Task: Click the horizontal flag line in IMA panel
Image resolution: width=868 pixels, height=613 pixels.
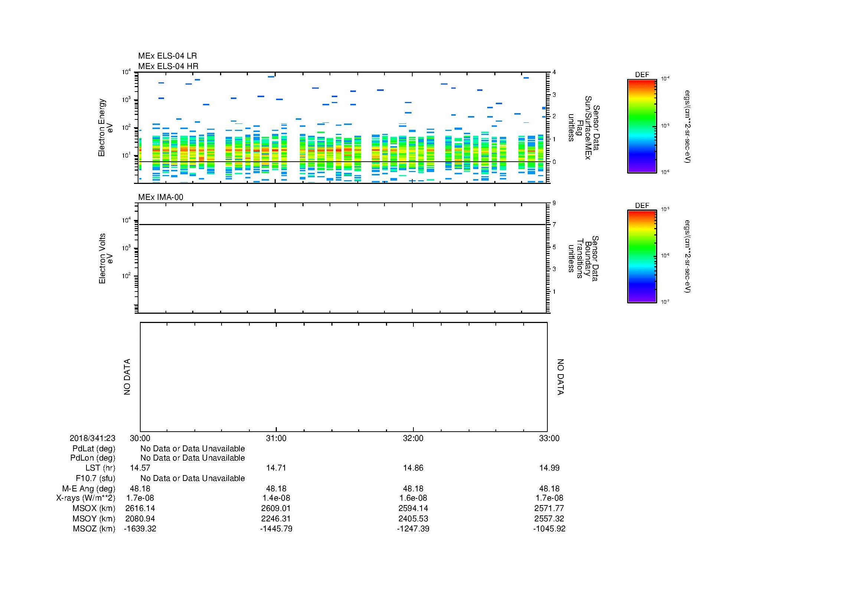Action: [x=343, y=225]
